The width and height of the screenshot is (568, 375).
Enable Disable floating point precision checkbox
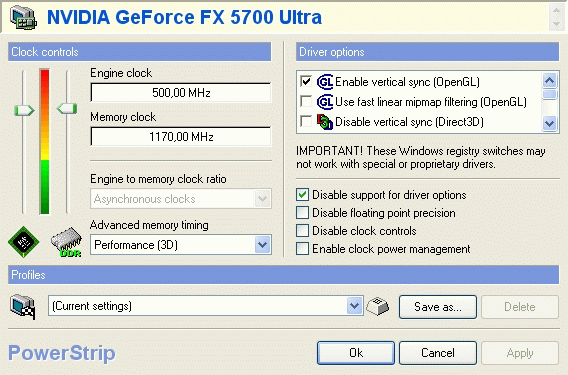(302, 213)
